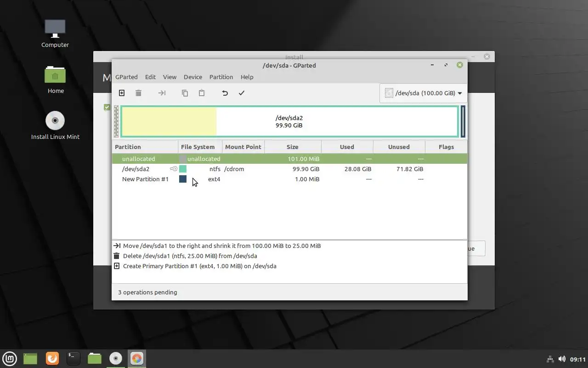588x368 pixels.
Task: Open the volume tray icon
Action: [x=561, y=359]
